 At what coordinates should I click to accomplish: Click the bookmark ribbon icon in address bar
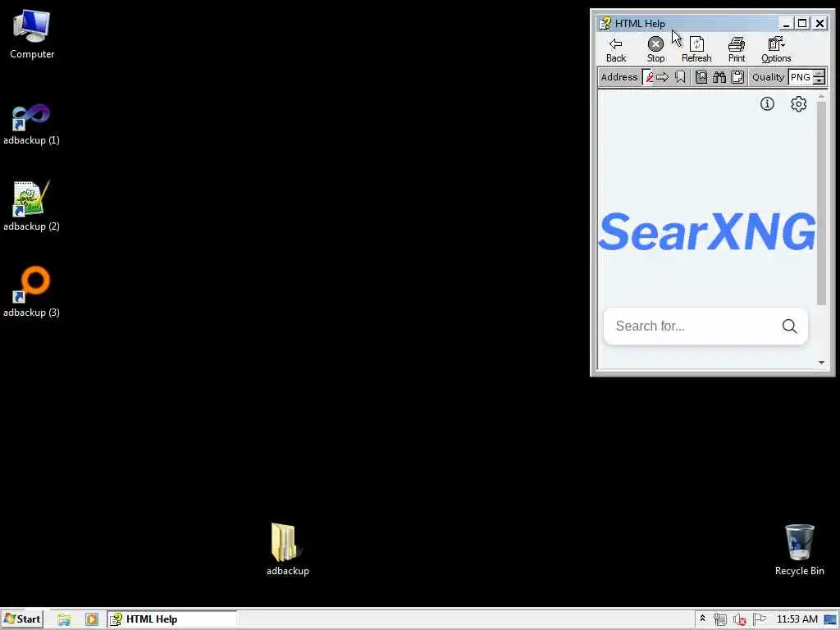pyautogui.click(x=680, y=77)
